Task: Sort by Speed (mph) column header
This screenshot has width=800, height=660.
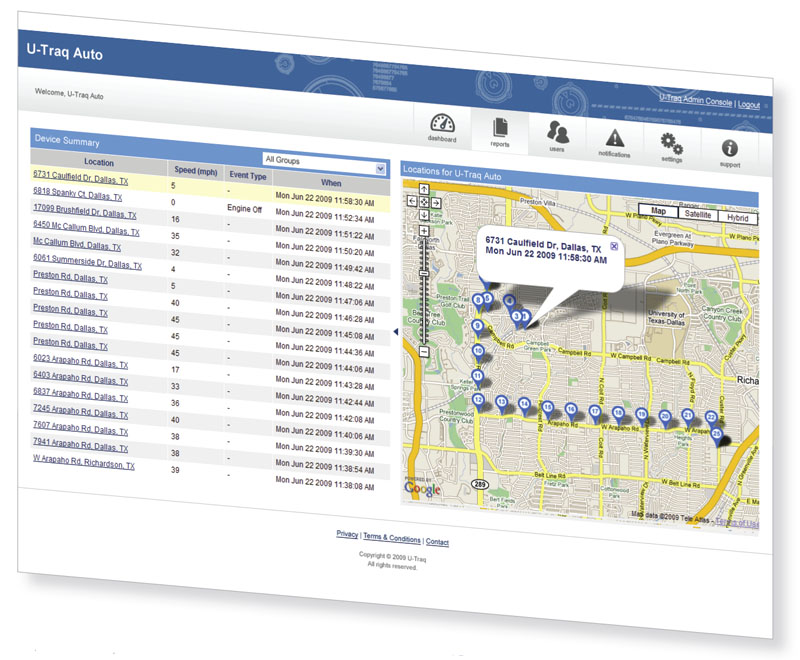Action: coord(196,170)
